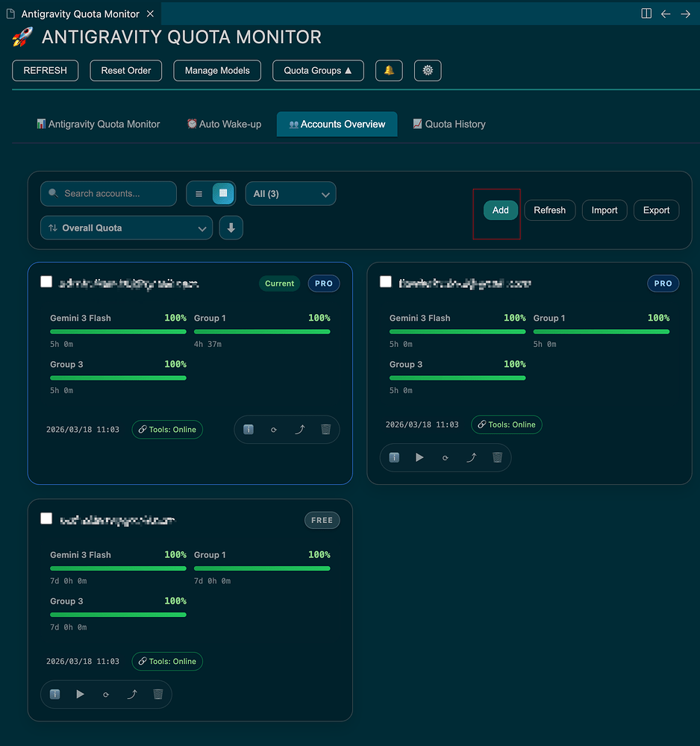Click Group 3 progress bar on FREE account card
The width and height of the screenshot is (700, 746).
coord(118,615)
